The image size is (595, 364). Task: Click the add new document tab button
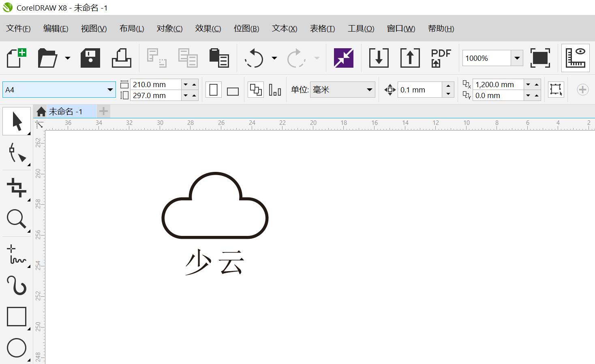point(103,111)
